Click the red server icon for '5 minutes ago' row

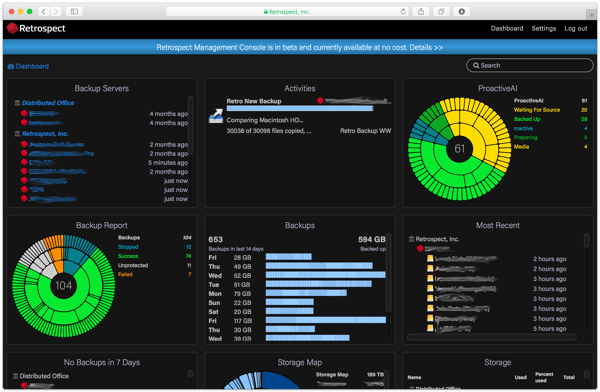point(24,162)
